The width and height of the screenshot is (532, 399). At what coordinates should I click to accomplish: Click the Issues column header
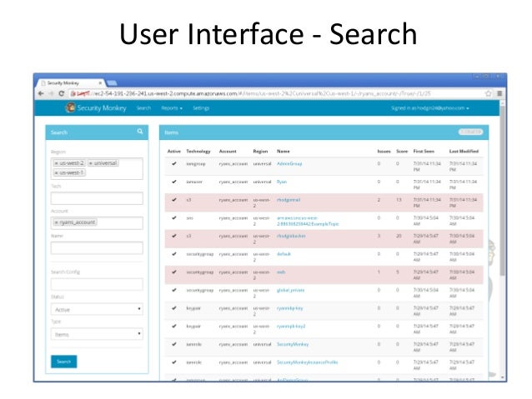pyautogui.click(x=384, y=152)
